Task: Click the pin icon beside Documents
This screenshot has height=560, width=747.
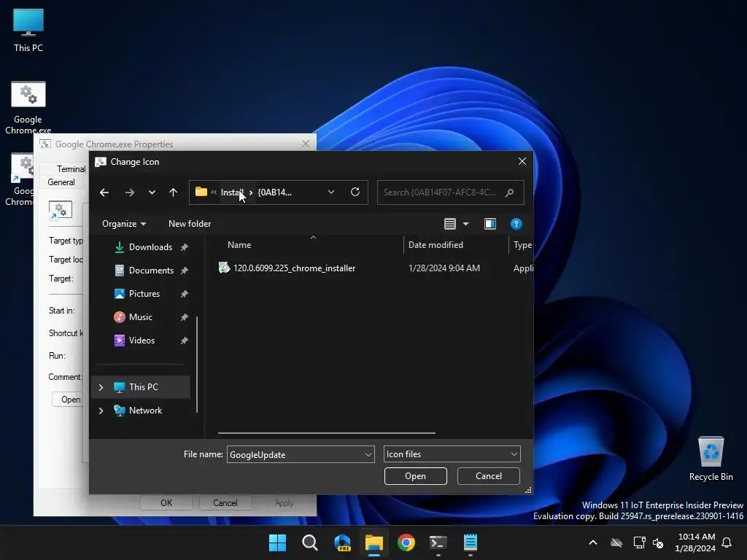Action: pos(185,271)
